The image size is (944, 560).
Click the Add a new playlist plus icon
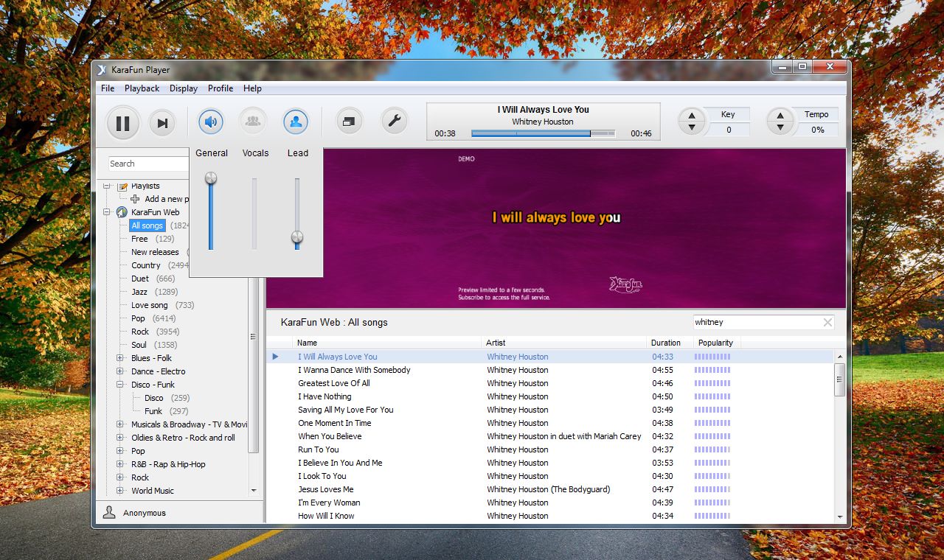click(135, 199)
